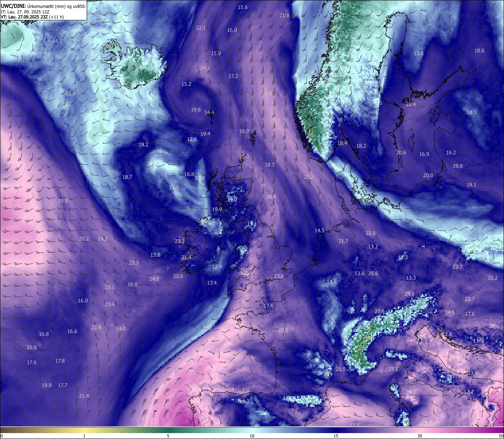Click the 12.8 value label

pos(192,139)
